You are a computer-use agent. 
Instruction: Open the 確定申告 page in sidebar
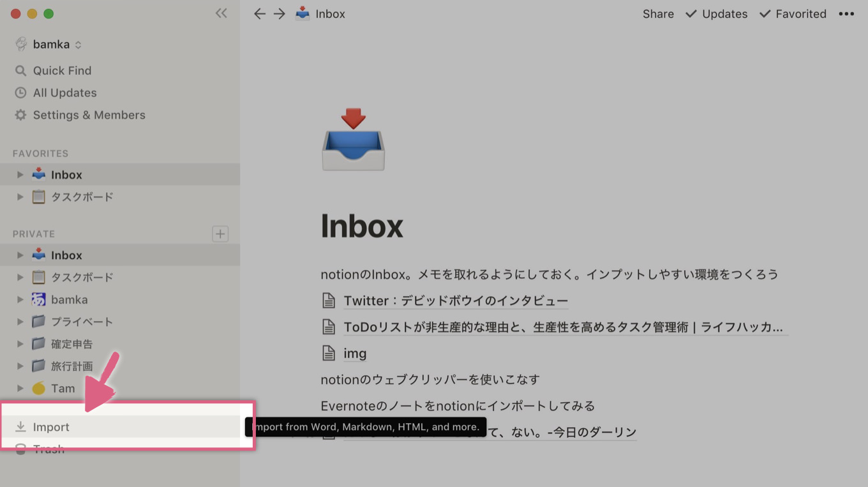[x=71, y=345]
